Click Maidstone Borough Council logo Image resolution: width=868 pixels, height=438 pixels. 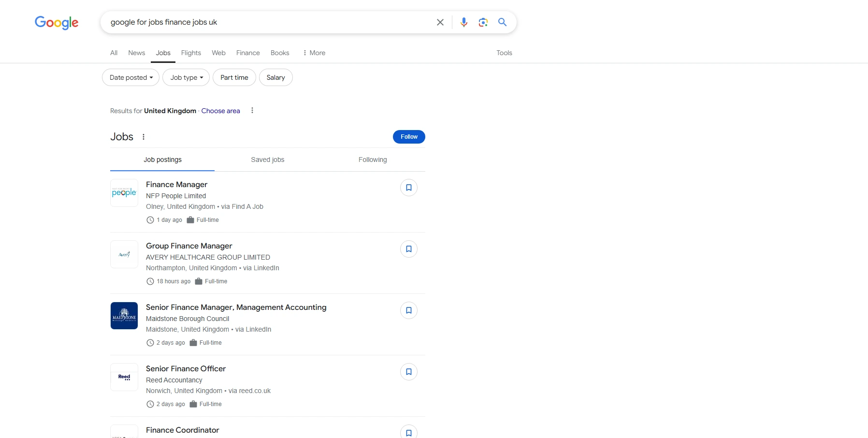point(124,316)
